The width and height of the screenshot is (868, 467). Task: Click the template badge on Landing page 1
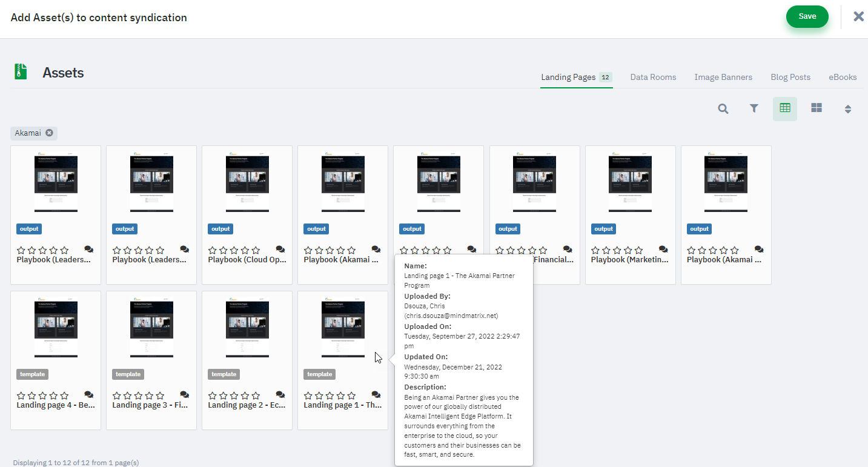[319, 374]
